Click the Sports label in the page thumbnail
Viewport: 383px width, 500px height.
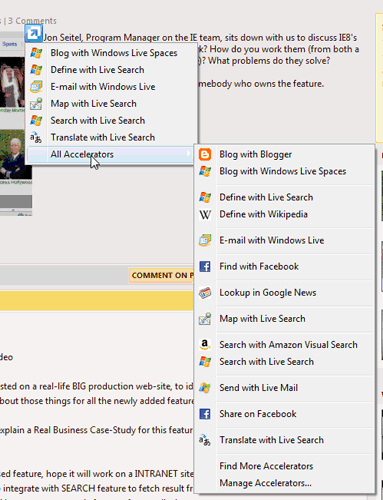(10, 44)
